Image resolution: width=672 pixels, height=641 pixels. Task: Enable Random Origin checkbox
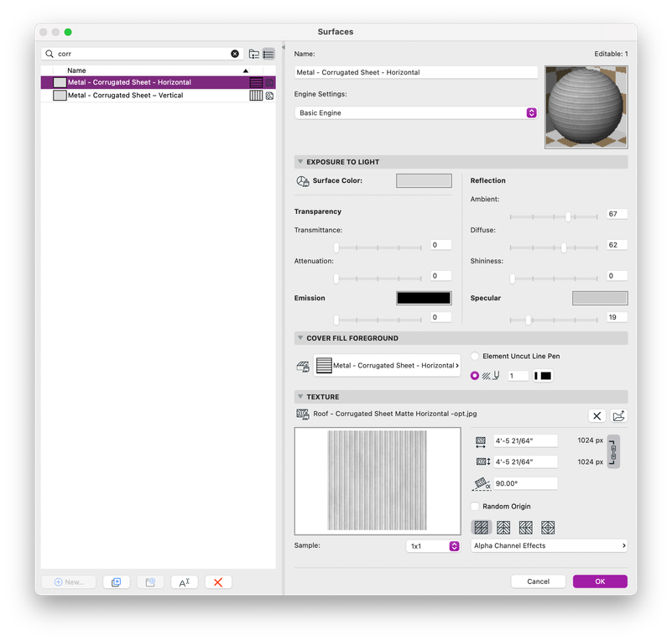[475, 507]
